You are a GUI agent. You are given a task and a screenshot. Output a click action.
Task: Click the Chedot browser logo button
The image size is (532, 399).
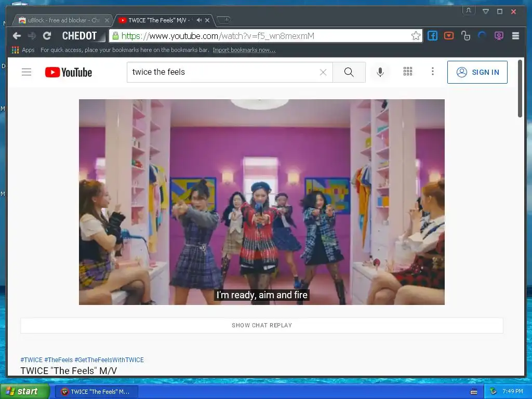79,36
